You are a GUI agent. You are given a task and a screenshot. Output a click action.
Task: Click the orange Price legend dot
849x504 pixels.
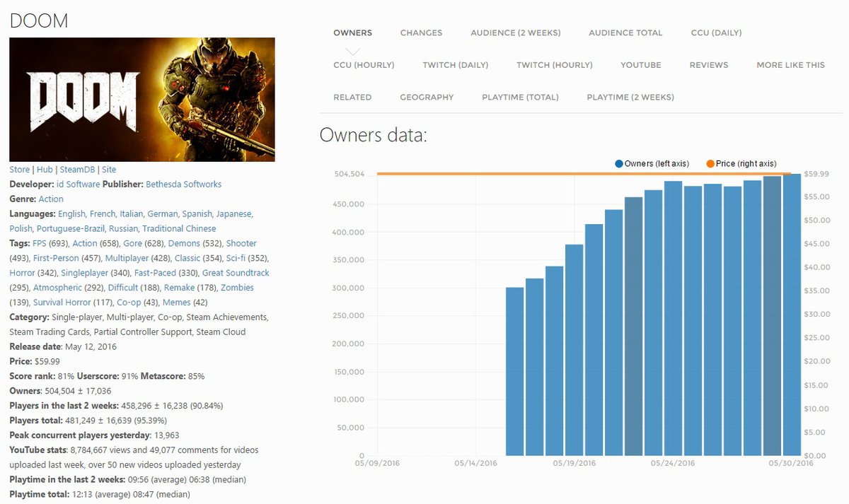[710, 164]
